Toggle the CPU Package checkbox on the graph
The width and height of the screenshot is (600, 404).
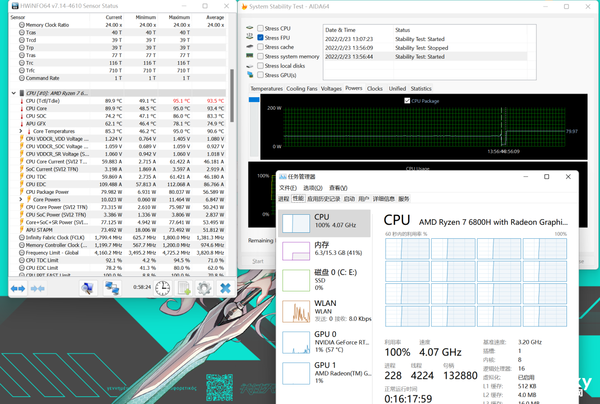point(407,101)
